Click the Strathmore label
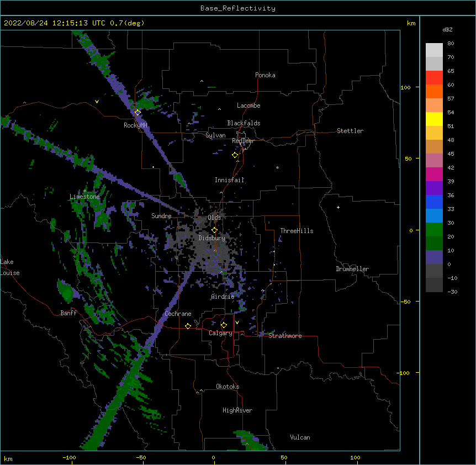Screen dimensions: 476x465 pos(285,336)
